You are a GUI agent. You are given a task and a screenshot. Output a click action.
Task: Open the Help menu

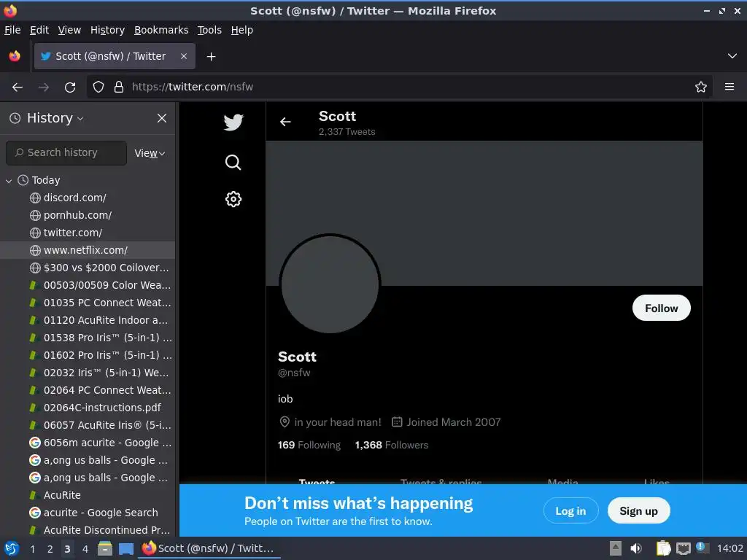point(242,30)
